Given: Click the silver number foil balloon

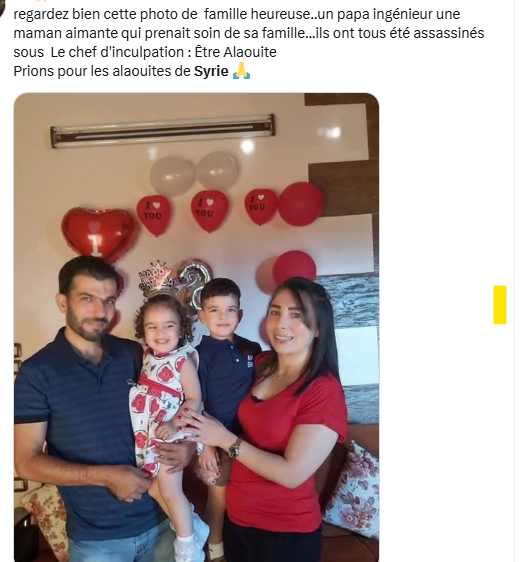Looking at the screenshot, I should click(194, 283).
